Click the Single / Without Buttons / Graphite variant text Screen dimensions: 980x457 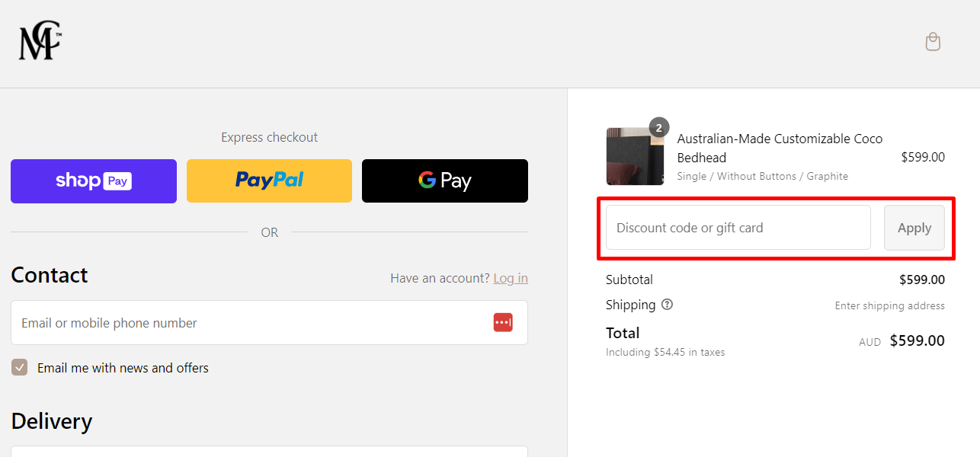pos(762,176)
